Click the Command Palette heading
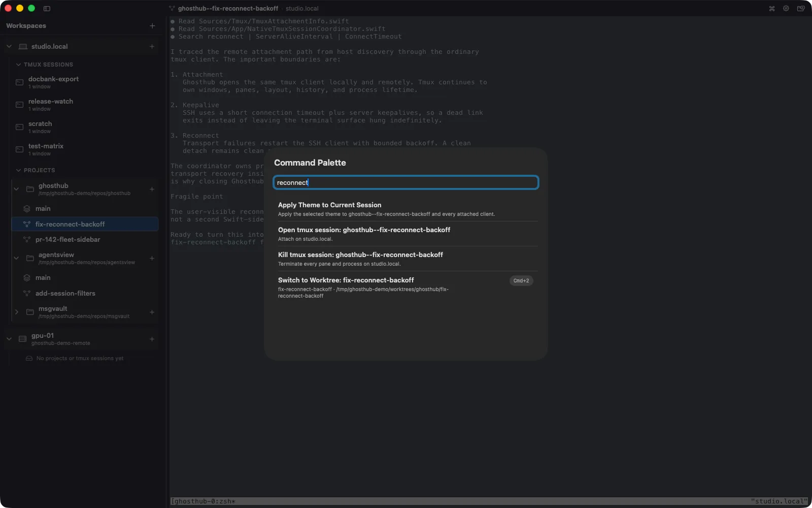 coord(310,163)
